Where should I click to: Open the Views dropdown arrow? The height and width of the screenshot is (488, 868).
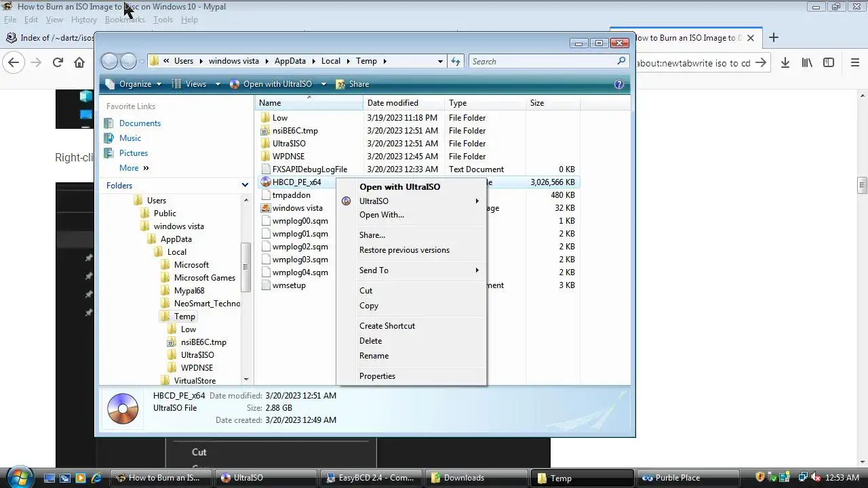tap(218, 84)
